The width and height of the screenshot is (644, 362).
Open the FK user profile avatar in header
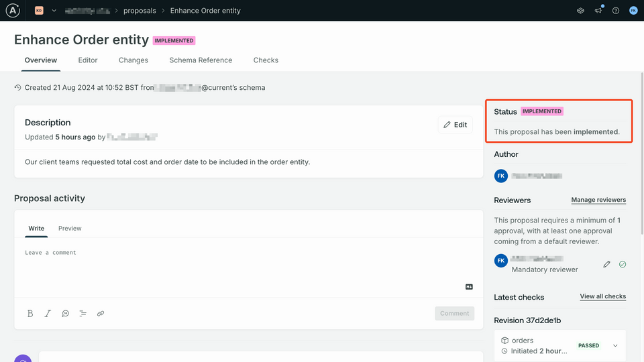click(633, 11)
